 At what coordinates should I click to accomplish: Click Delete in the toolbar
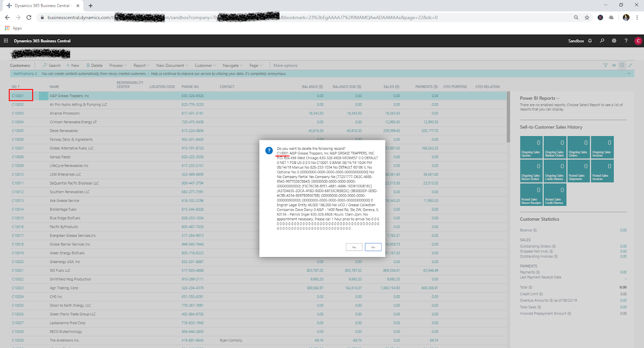[94, 65]
